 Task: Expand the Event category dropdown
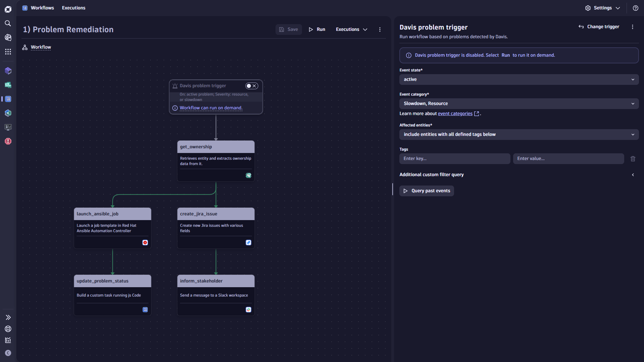click(518, 103)
